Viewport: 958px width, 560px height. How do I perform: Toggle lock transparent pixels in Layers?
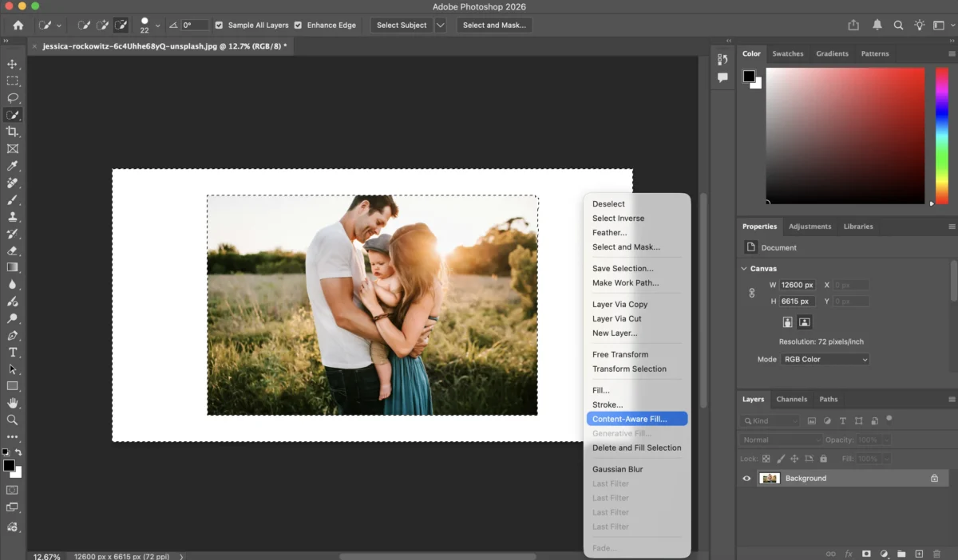(x=766, y=459)
